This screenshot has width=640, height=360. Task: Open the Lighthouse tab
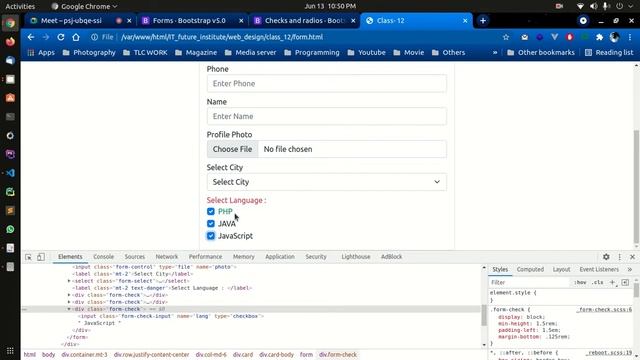tap(356, 257)
